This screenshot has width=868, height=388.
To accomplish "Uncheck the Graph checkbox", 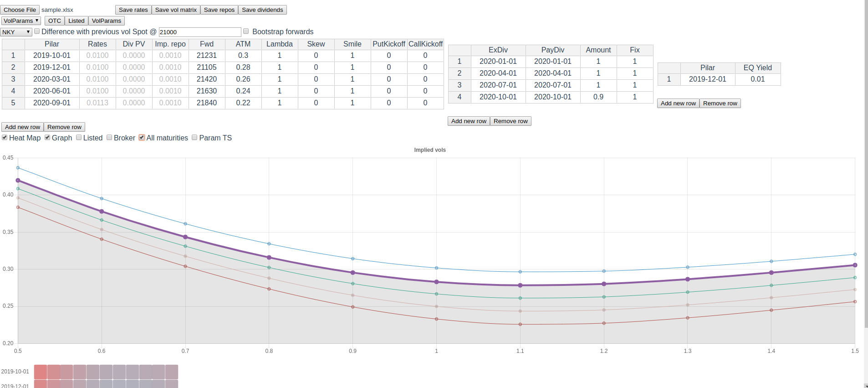I will pos(47,137).
